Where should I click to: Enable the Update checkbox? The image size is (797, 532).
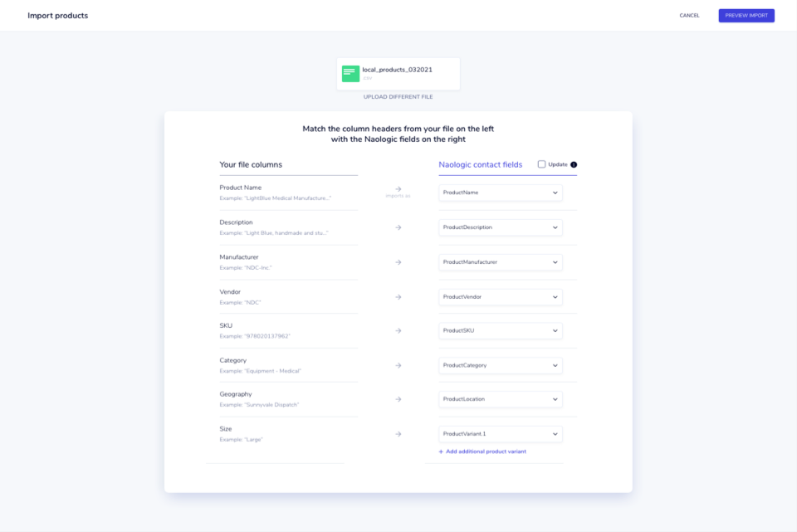[x=541, y=164]
